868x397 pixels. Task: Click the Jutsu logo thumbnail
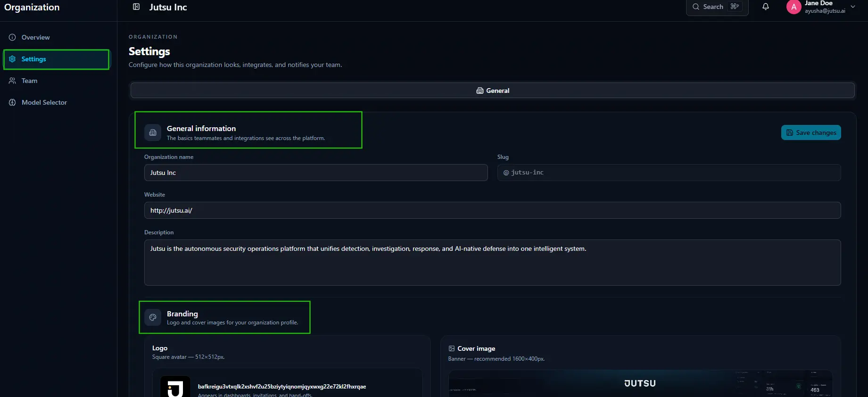point(175,387)
